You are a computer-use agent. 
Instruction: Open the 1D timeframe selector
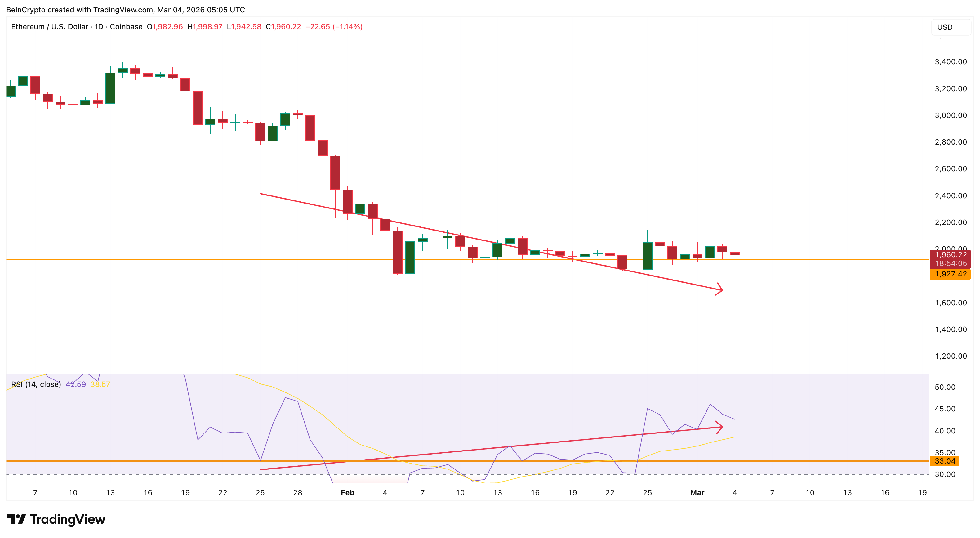[x=98, y=27]
